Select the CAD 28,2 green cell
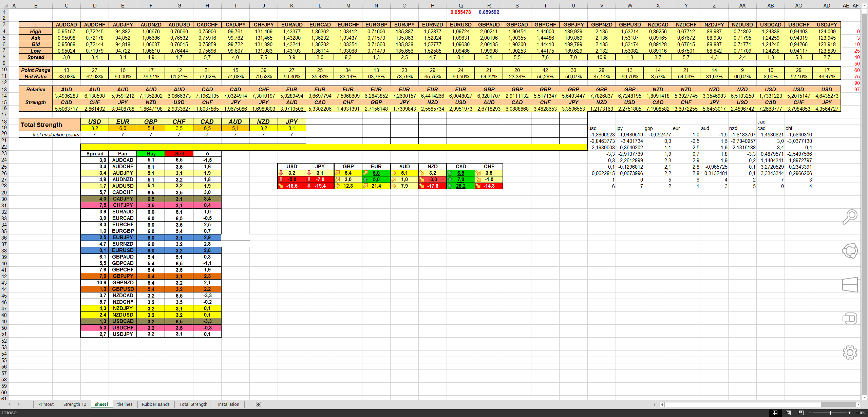Screen dimensions: 868x417 [461, 186]
